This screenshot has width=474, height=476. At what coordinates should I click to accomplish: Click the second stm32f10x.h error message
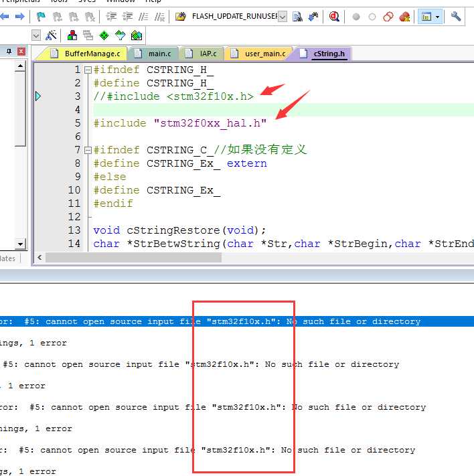(x=200, y=364)
